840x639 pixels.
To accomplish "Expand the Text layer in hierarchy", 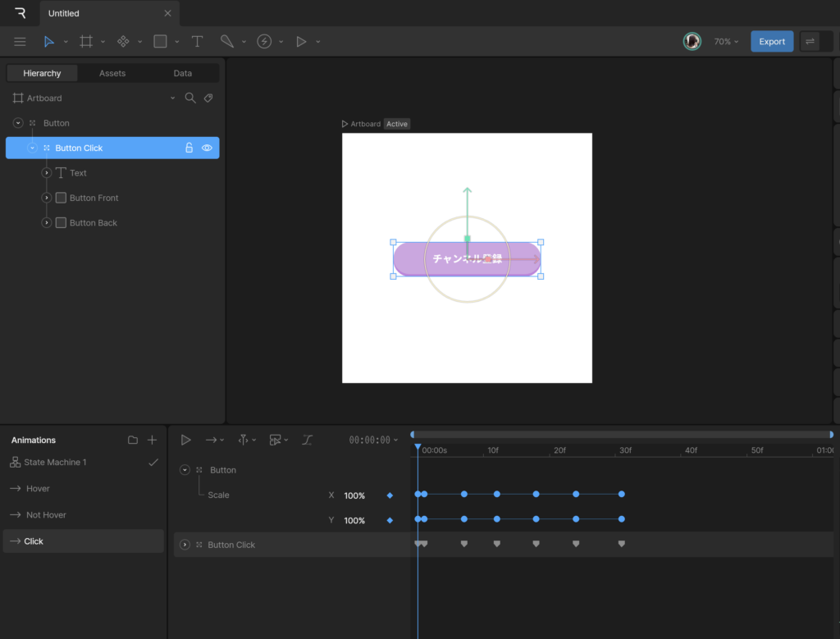I will pyautogui.click(x=47, y=173).
